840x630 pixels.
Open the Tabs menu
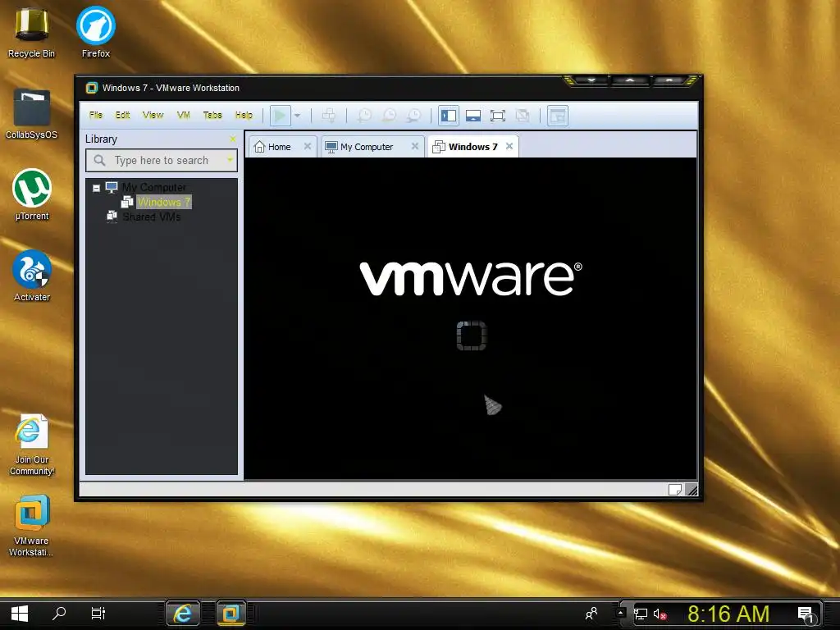[212, 115]
